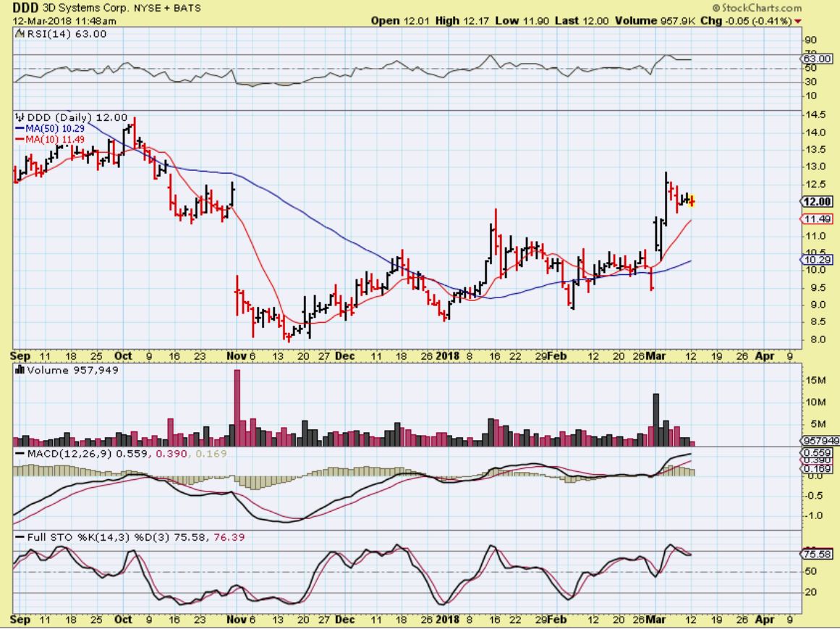Click the volume bars icon before Volume 957,949
The width and height of the screenshot is (840, 629).
click(20, 370)
